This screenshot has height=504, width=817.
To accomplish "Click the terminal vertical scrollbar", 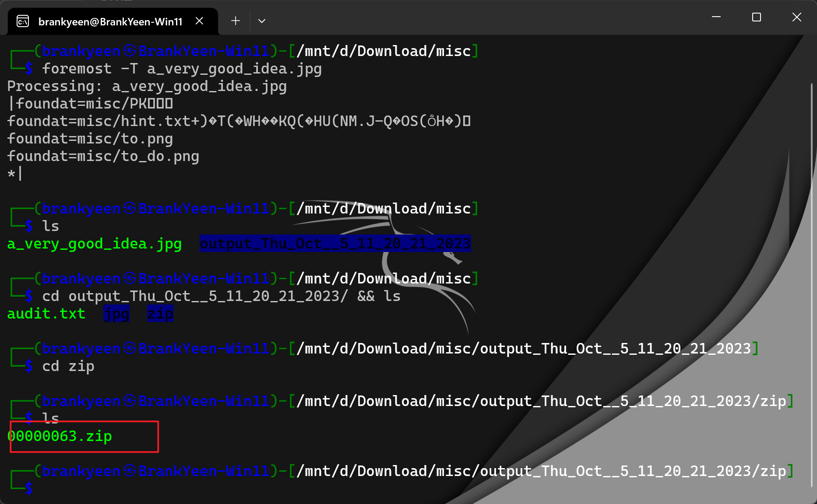I will pos(811,284).
